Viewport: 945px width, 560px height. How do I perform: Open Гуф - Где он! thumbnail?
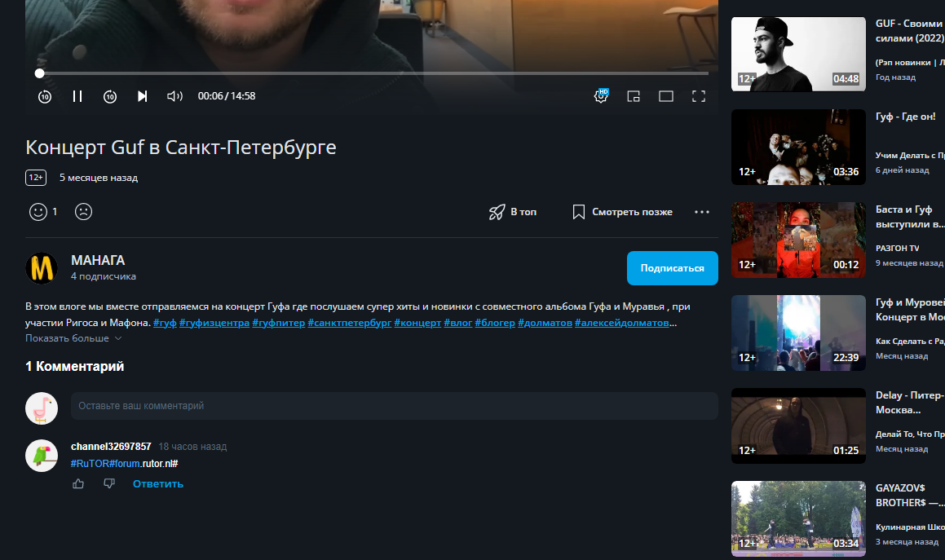pos(798,147)
